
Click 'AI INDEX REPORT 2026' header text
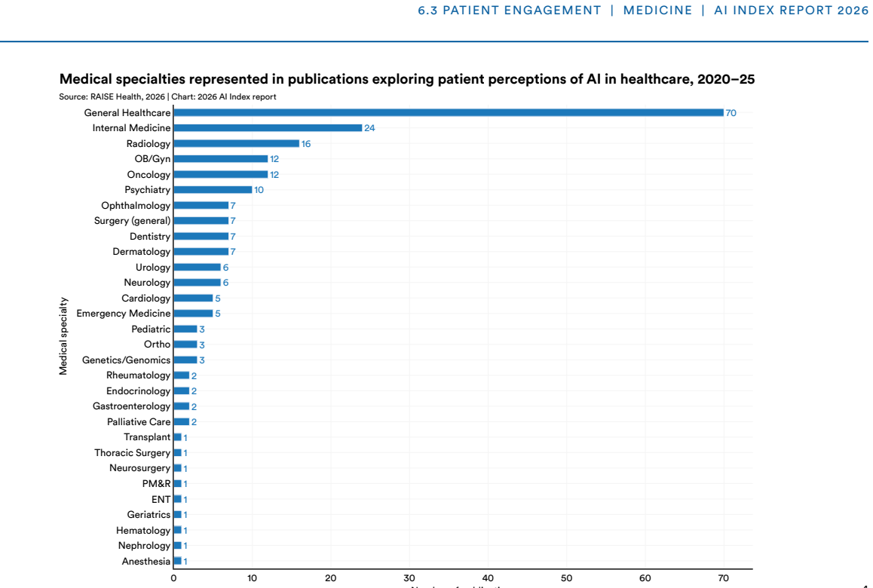(x=791, y=11)
